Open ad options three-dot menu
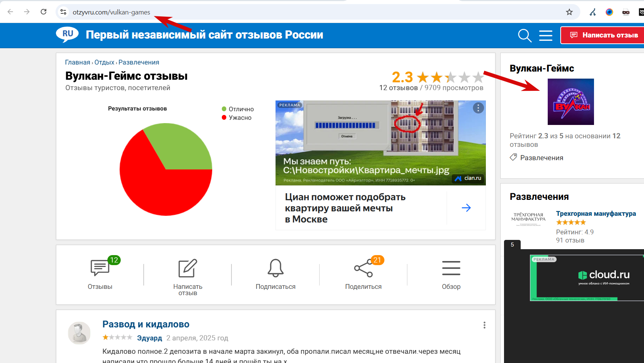The image size is (644, 363). coord(478,108)
